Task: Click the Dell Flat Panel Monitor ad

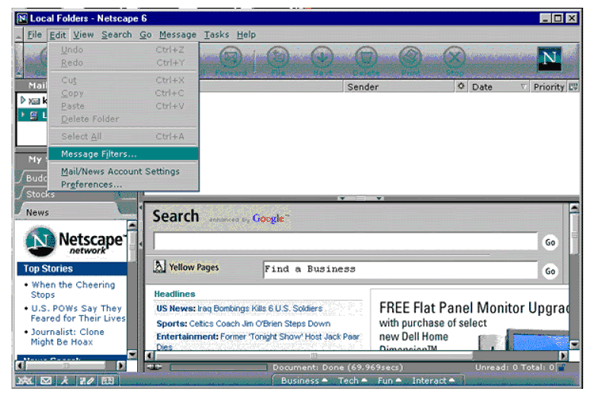Action: tap(470, 320)
